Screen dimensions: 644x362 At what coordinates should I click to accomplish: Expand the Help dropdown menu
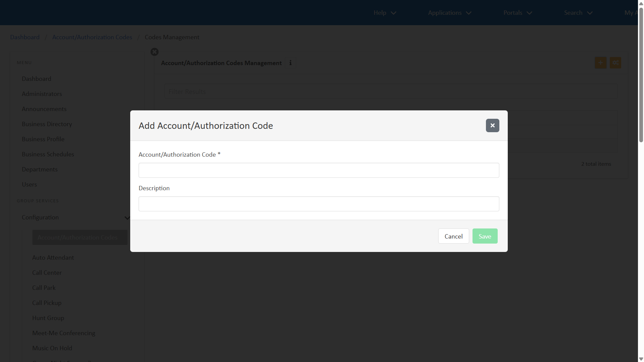(385, 13)
